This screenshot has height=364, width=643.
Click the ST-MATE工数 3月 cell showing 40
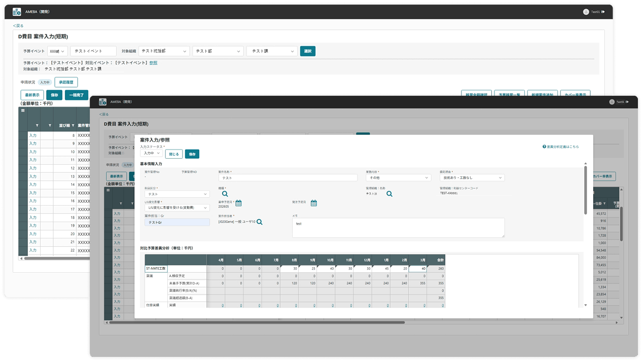[x=418, y=269]
